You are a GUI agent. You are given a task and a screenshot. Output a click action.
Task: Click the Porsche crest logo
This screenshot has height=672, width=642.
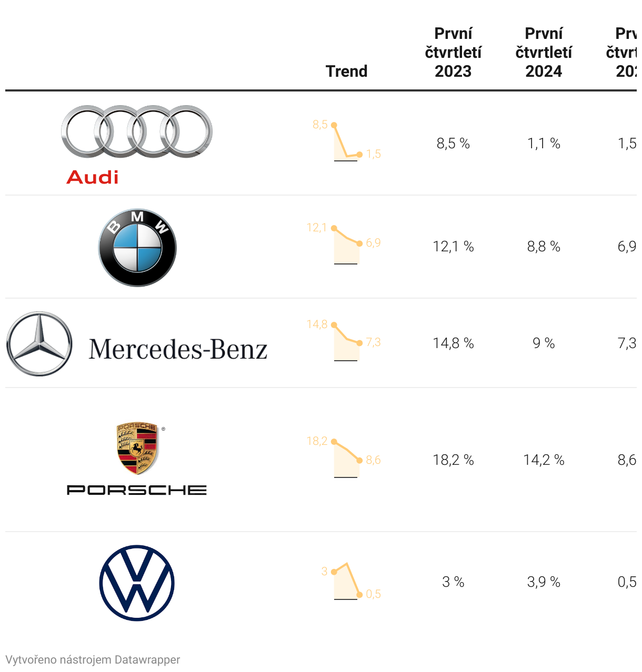137,450
